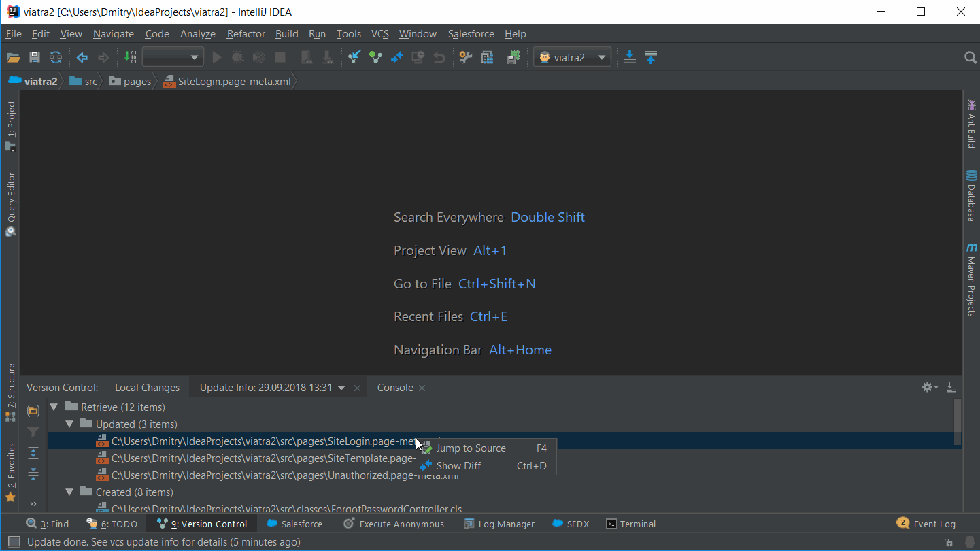Click SiteLogin.page-meta.xml in the breadcrumb
Image resolution: width=980 pixels, height=551 pixels.
point(228,82)
